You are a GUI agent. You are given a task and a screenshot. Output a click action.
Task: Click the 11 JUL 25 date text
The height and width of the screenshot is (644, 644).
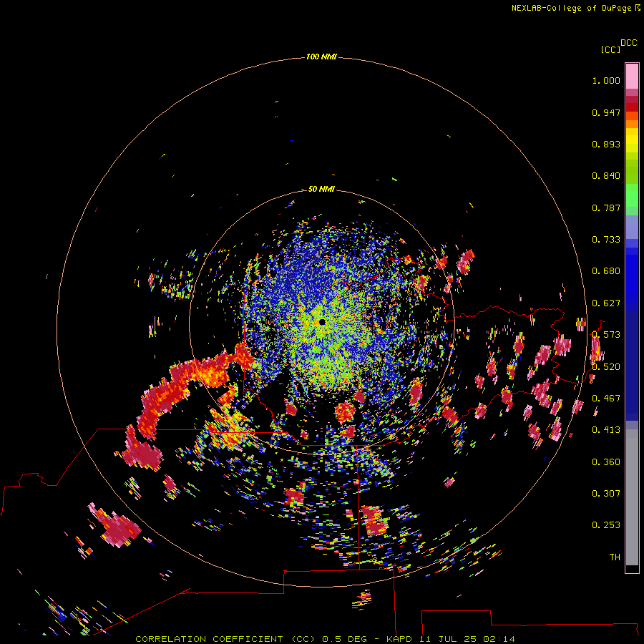coord(448,639)
